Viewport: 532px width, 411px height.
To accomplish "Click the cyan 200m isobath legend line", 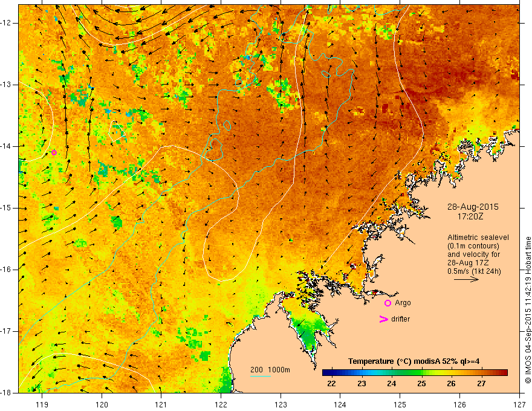I will (x=260, y=376).
